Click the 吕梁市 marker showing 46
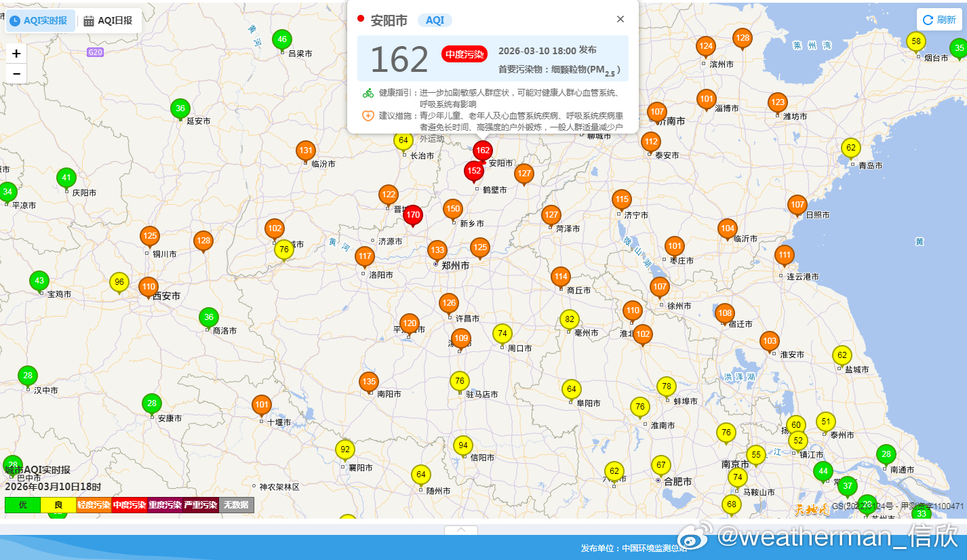 282,41
